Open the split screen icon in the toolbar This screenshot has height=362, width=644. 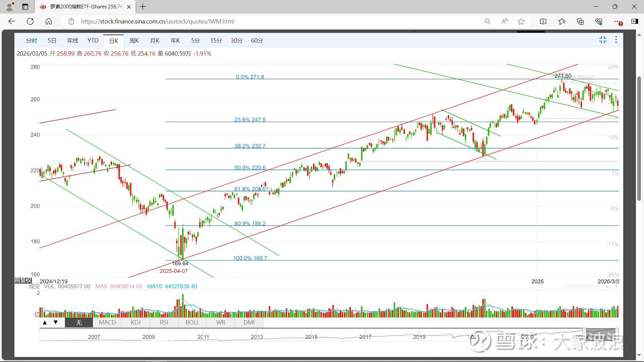pos(543,21)
